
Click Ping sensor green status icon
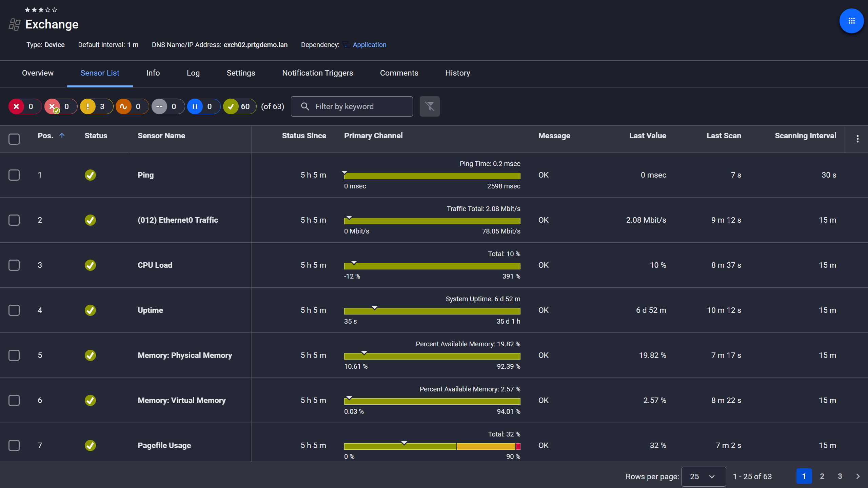(90, 175)
